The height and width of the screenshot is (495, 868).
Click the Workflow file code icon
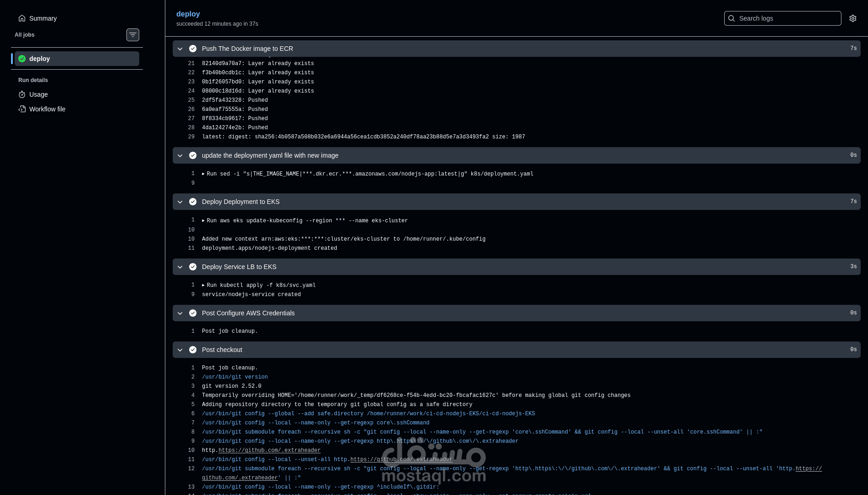22,109
